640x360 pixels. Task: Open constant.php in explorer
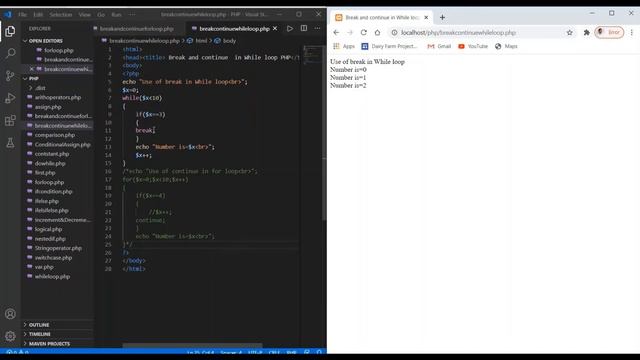pos(52,154)
